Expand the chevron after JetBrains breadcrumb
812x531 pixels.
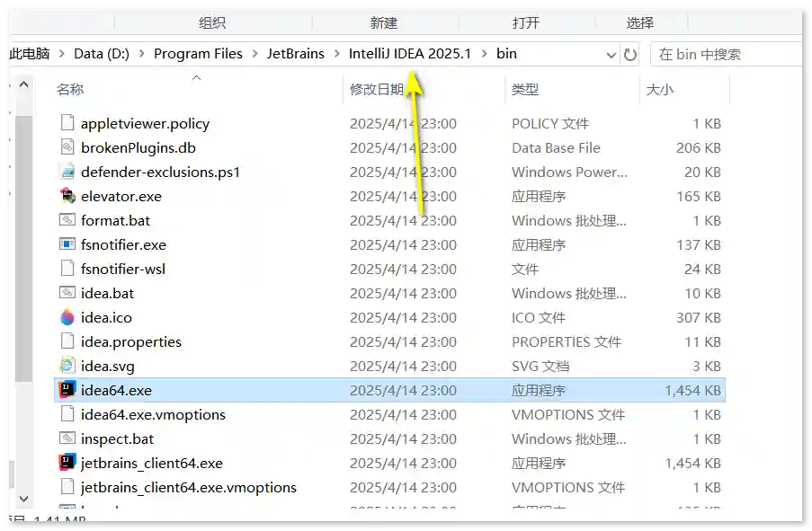click(337, 54)
